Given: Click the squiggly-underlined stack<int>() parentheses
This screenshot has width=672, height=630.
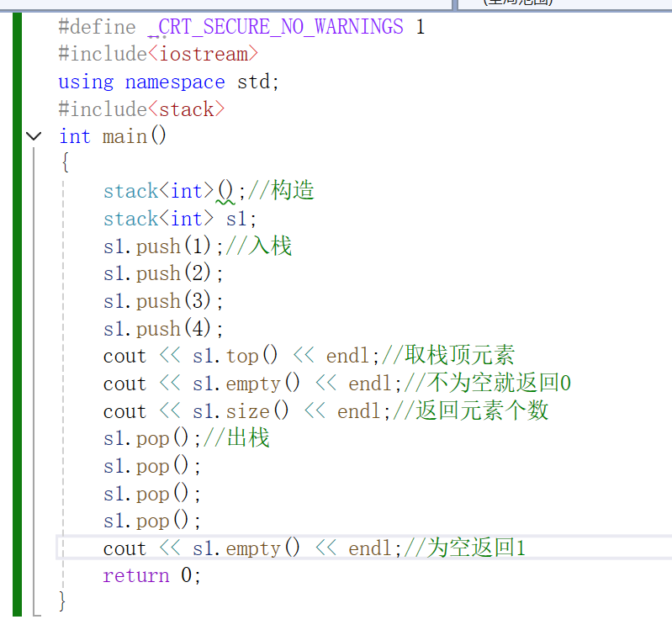Looking at the screenshot, I should coord(225,191).
